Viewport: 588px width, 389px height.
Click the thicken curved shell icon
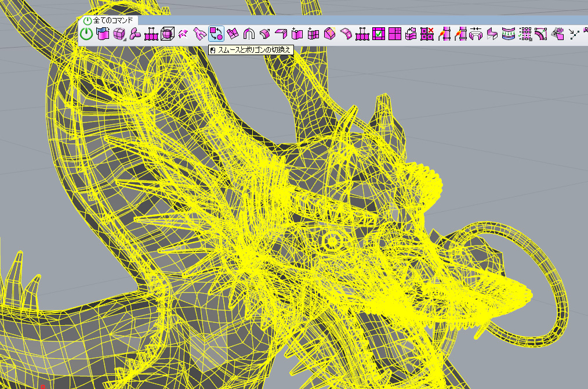point(265,34)
